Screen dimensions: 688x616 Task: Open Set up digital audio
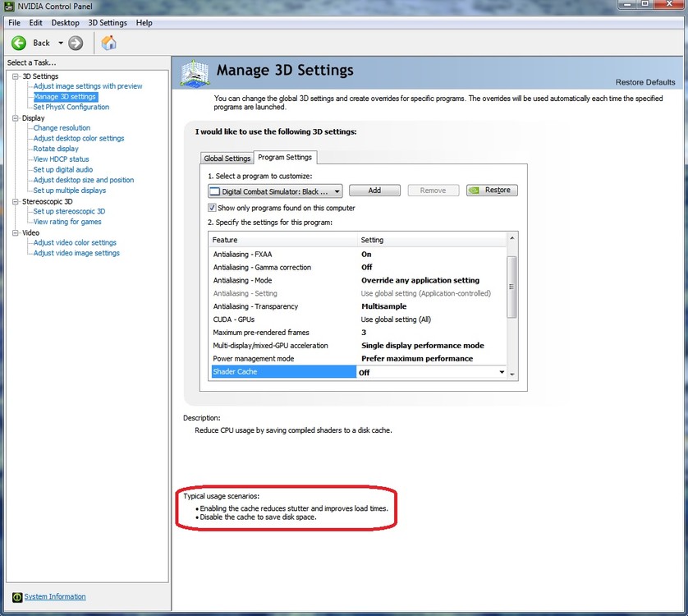(63, 169)
